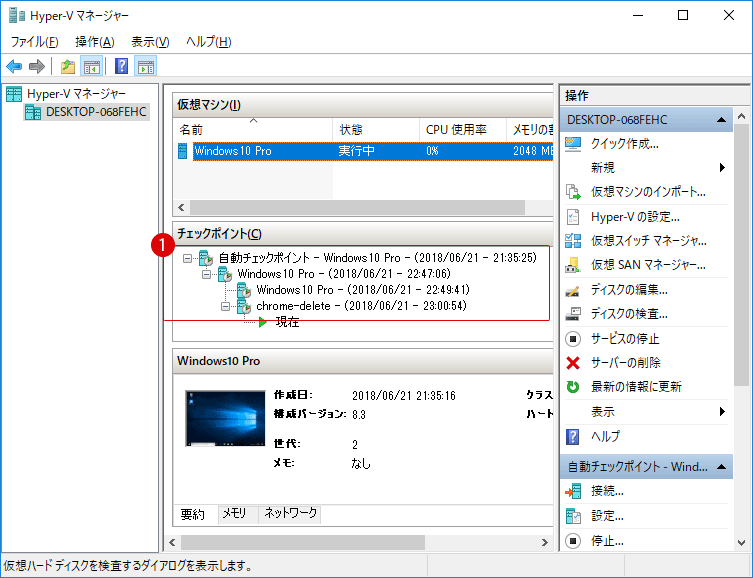Click 接続... action link
Image resolution: width=753 pixels, height=578 pixels.
[607, 491]
